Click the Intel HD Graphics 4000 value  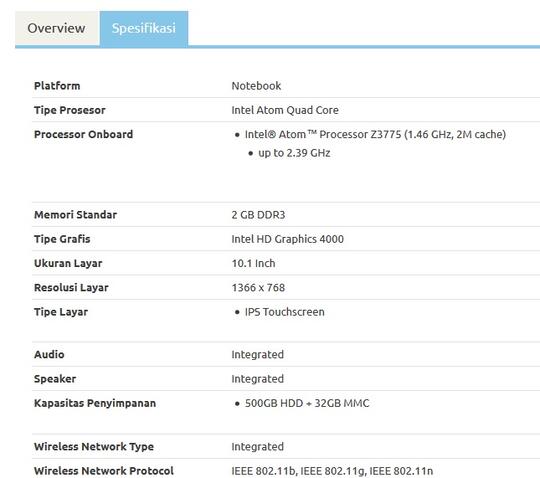(x=288, y=239)
